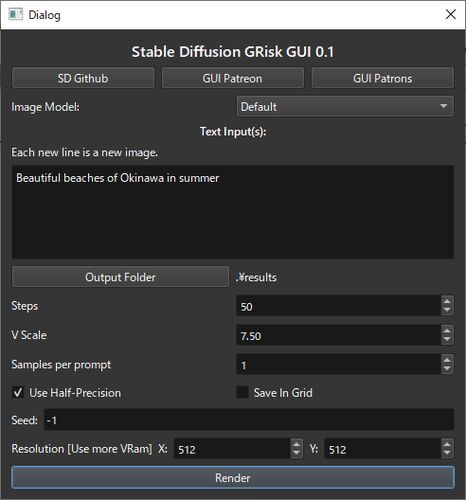Click the "Text Input(s):" label
466x500 pixels.
[x=233, y=132]
